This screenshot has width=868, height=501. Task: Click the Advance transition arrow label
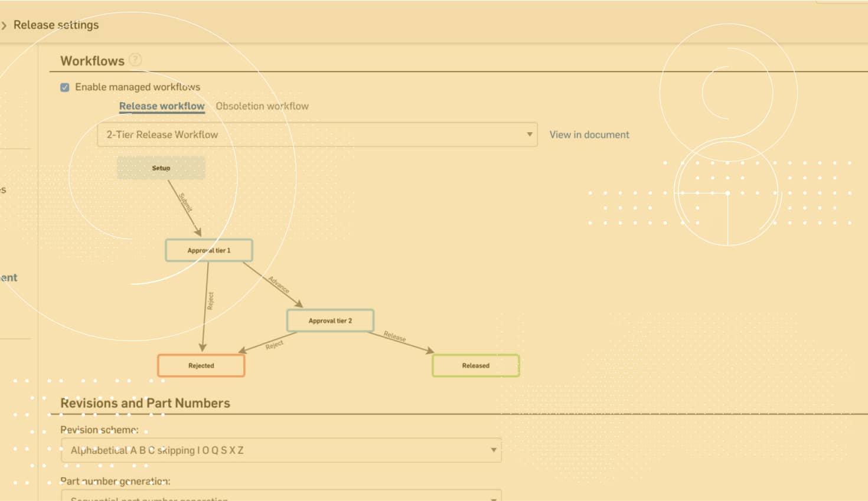coord(279,284)
